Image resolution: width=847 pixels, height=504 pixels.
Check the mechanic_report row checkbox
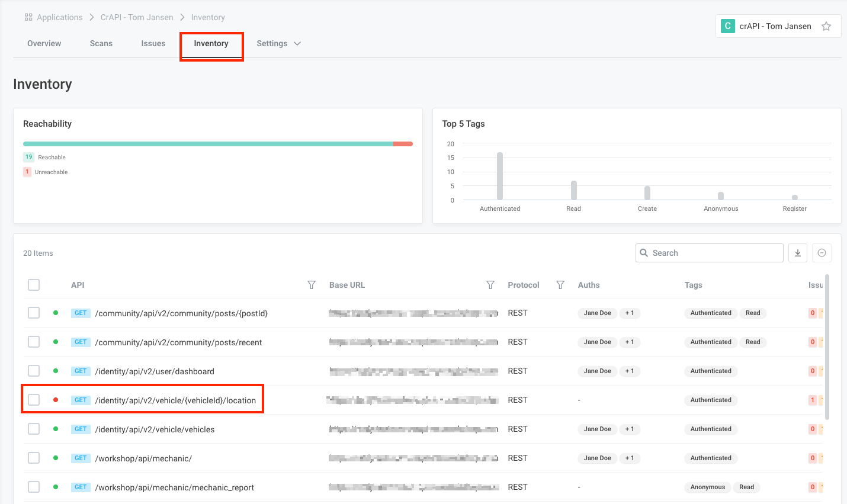point(34,487)
